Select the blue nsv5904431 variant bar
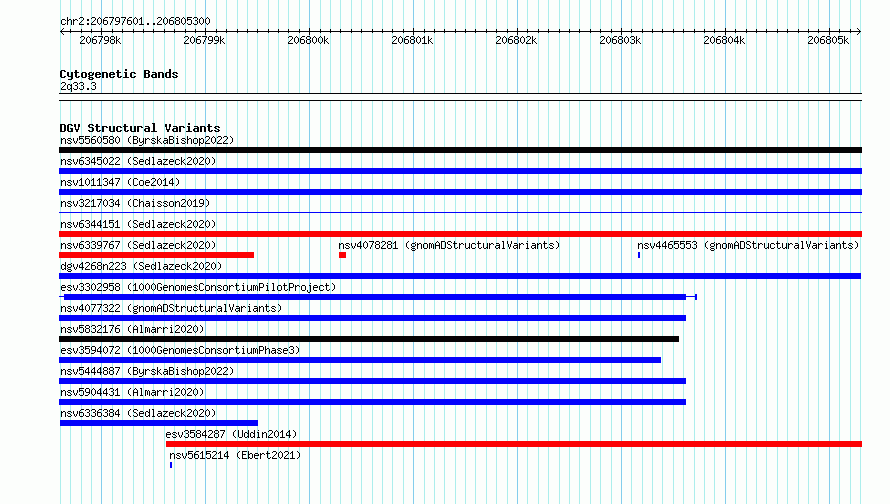 point(372,402)
